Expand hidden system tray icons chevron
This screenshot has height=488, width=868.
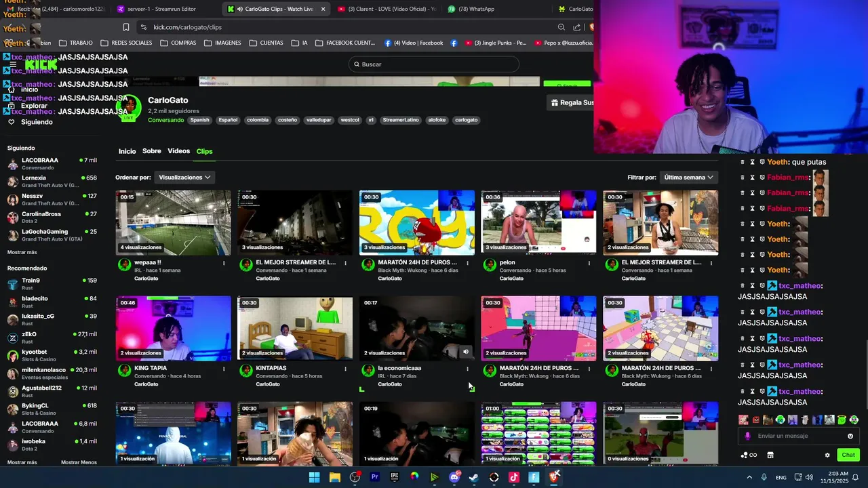pos(749,477)
